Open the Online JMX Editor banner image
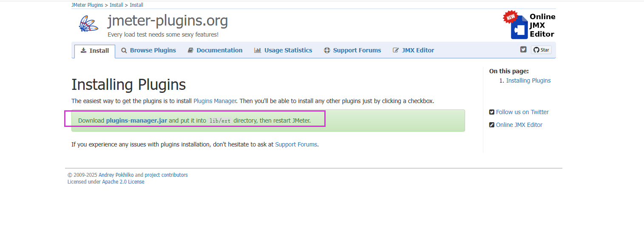The width and height of the screenshot is (644, 227). [529, 25]
